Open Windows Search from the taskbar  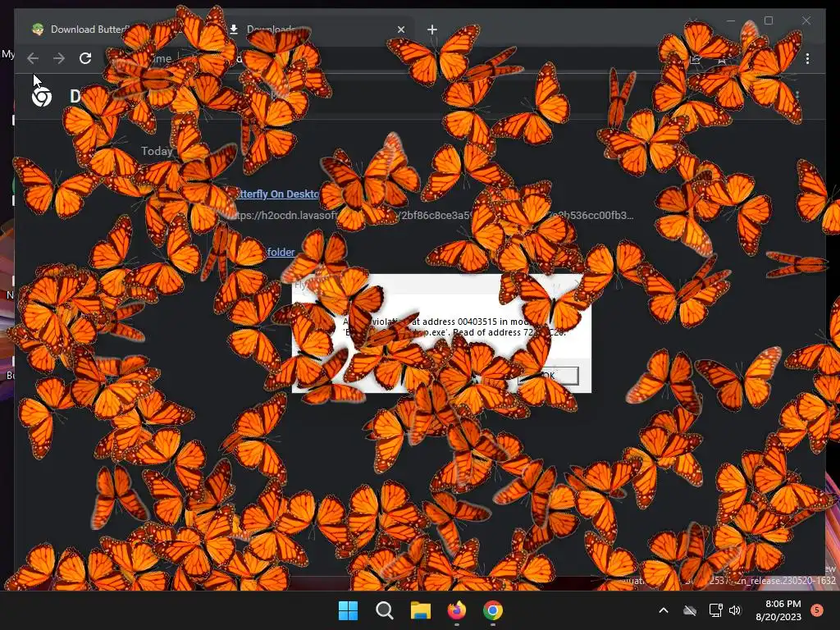click(384, 610)
